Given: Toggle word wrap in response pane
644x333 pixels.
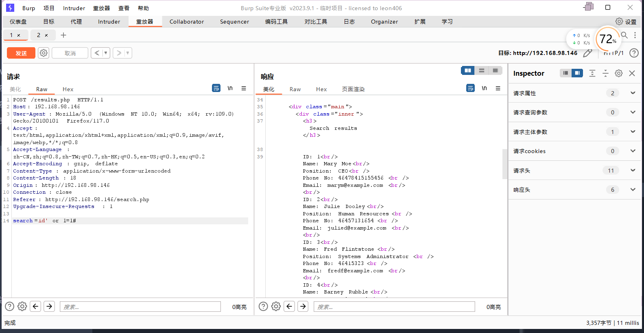Looking at the screenshot, I should point(470,88).
